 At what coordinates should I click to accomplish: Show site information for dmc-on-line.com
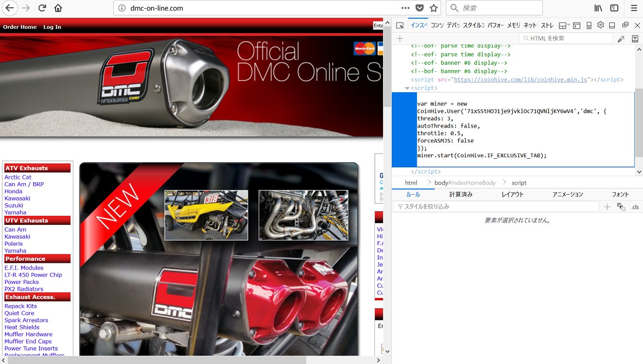[122, 8]
